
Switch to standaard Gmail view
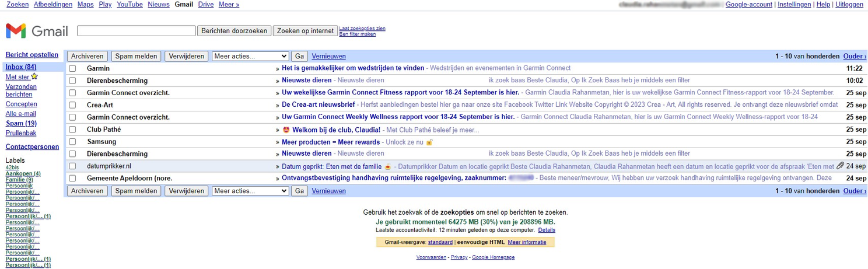coord(440,242)
